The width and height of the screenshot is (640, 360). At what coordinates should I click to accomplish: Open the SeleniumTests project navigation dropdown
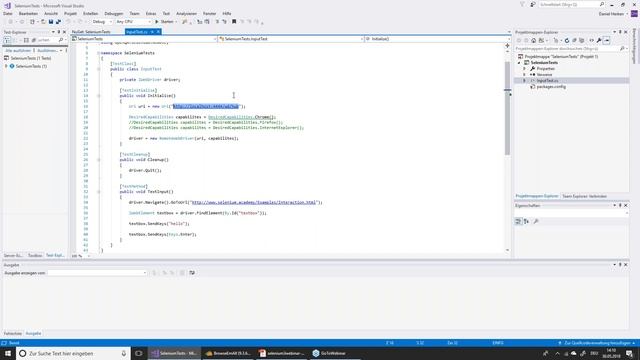tap(144, 39)
